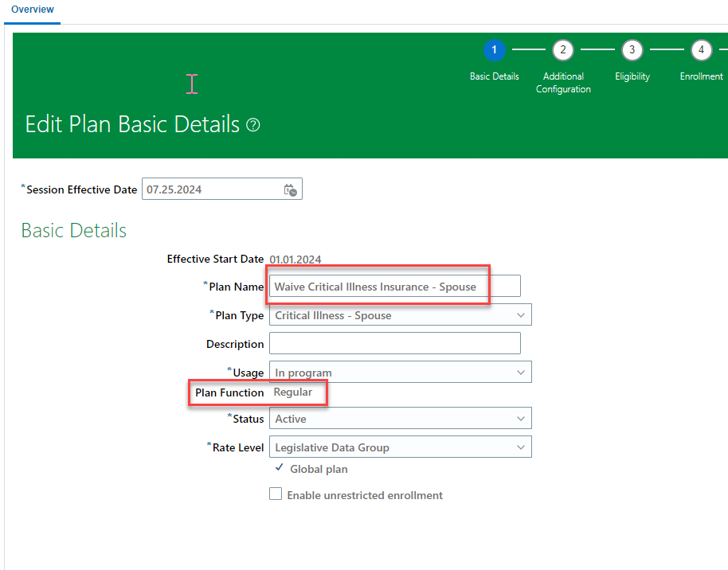Screen dimensions: 728x570
Task: Click the Additional Configuration step label
Action: pos(563,83)
